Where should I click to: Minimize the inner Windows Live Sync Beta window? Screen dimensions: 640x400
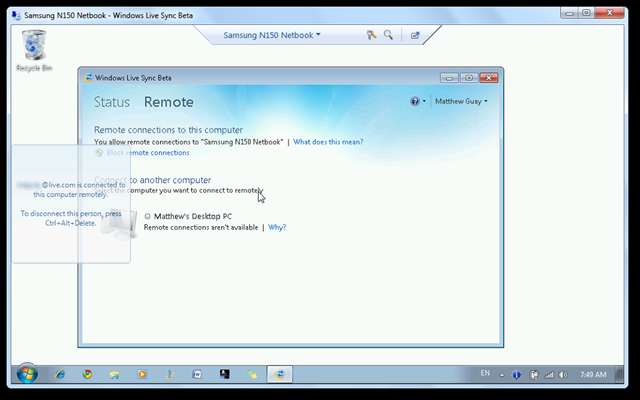click(x=449, y=78)
